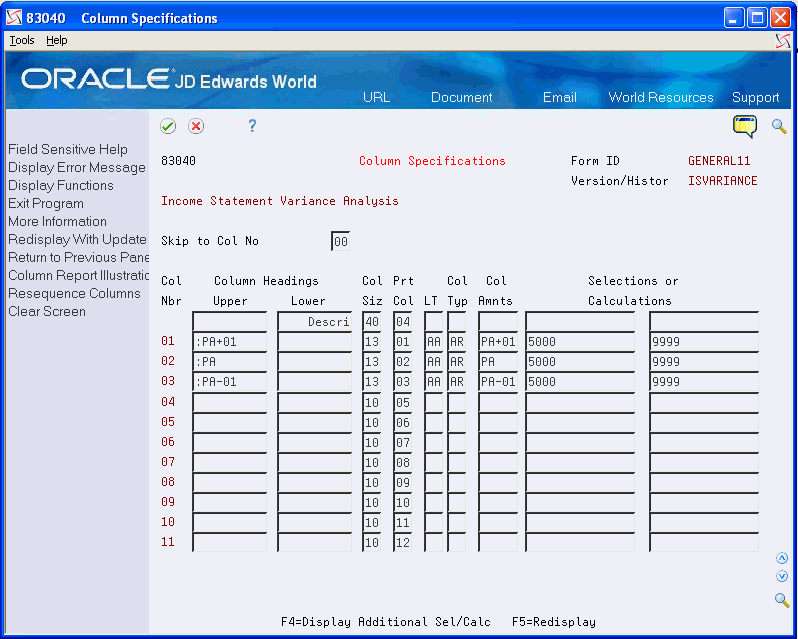798x639 pixels.
Task: Select Return to Previous Panel
Action: pos(78,257)
